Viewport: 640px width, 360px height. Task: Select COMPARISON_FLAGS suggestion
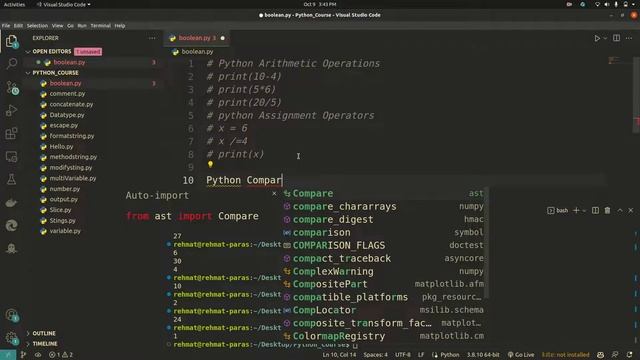tap(383, 245)
